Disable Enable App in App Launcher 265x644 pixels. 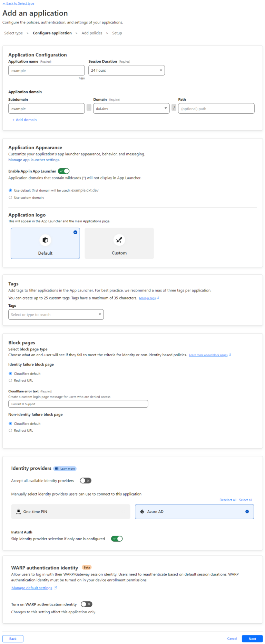click(x=63, y=171)
